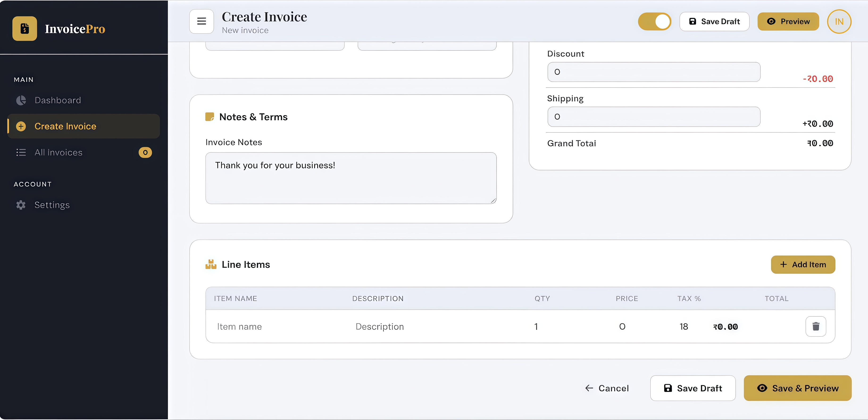Click Save & Preview button

pyautogui.click(x=797, y=388)
